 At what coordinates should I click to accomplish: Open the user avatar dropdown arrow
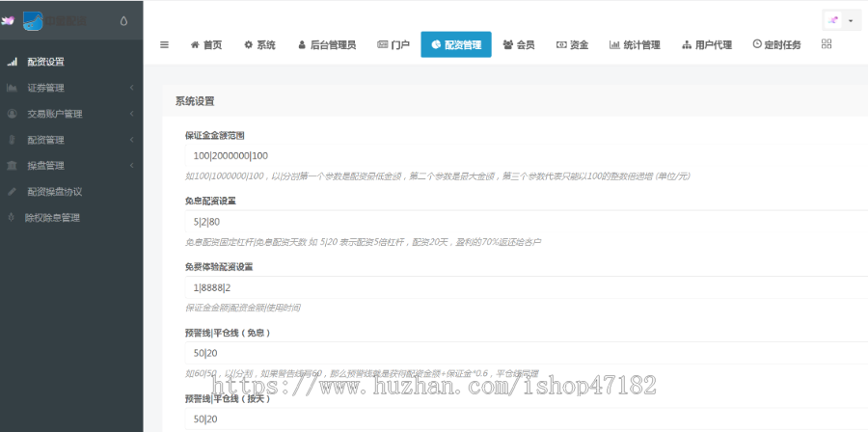tap(851, 20)
